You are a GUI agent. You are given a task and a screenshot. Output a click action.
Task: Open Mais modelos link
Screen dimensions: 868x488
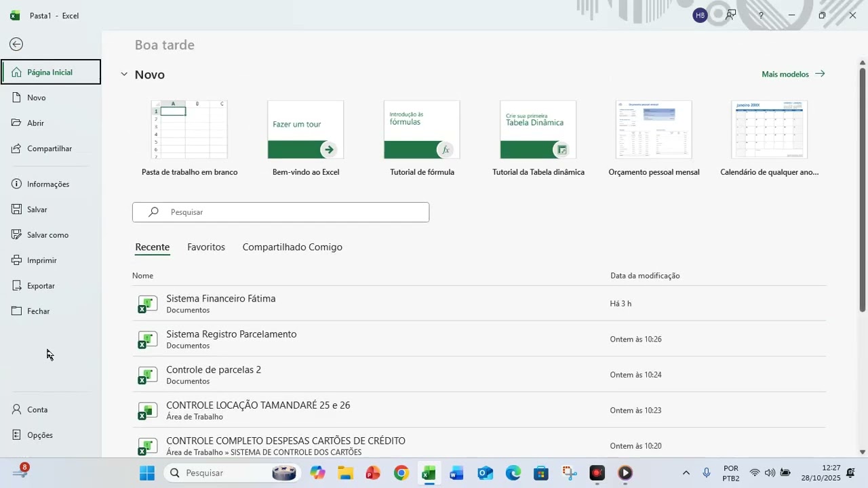point(793,74)
